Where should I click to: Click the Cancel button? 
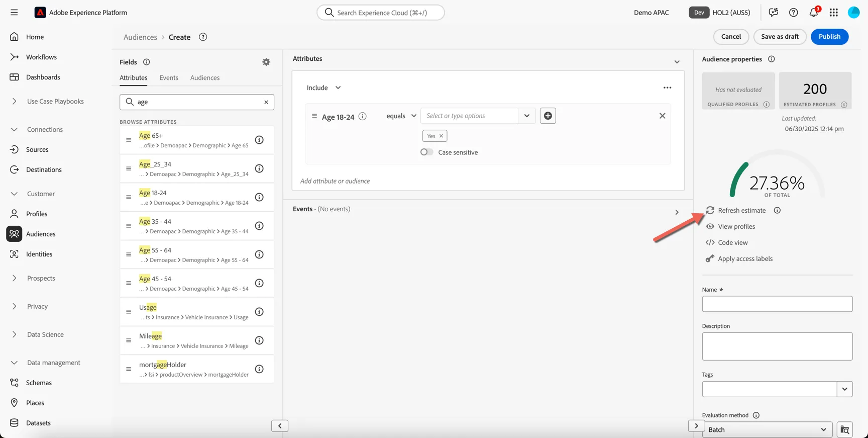(x=731, y=37)
